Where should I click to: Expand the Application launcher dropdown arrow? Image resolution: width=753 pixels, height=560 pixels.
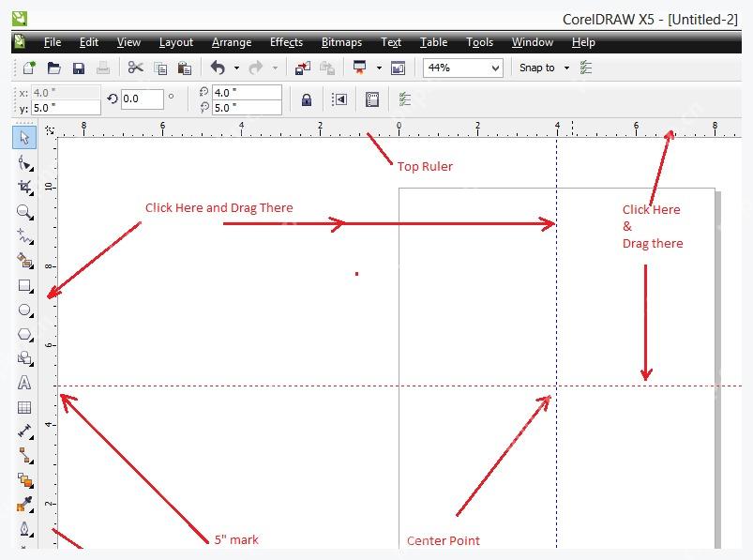379,68
